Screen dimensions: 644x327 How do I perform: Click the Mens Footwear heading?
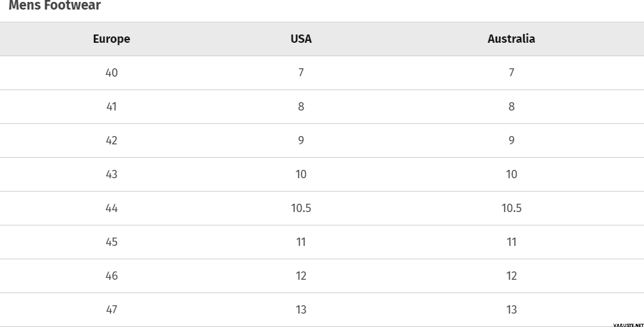(55, 6)
